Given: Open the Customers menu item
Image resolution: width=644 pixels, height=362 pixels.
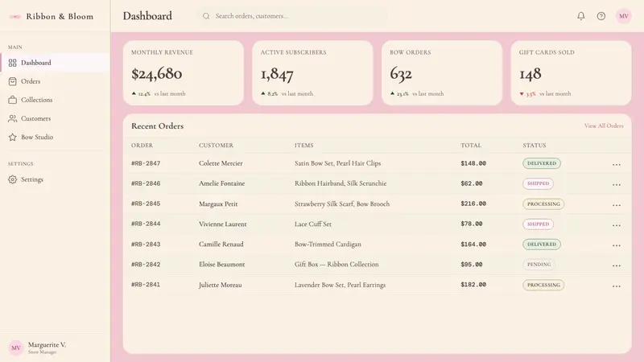Looking at the screenshot, I should click(55, 118).
